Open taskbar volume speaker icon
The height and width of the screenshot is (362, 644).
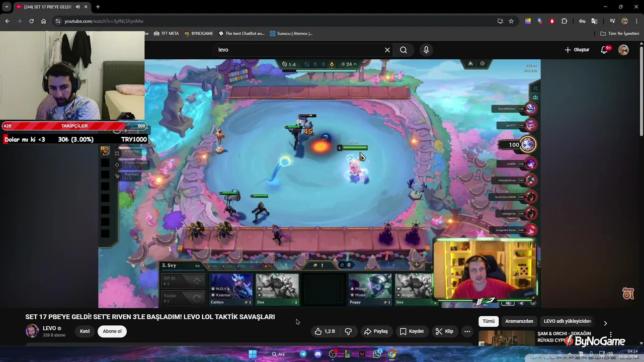tap(610, 354)
